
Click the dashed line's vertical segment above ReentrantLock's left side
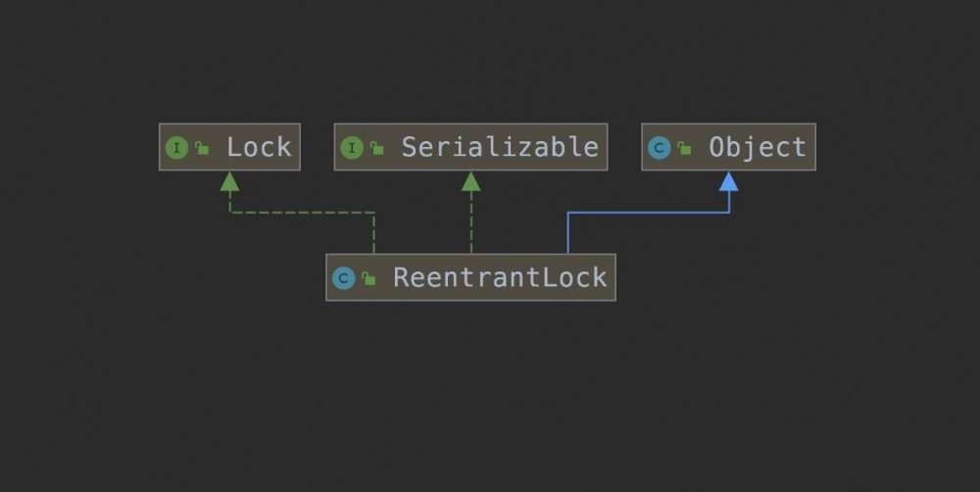click(373, 233)
